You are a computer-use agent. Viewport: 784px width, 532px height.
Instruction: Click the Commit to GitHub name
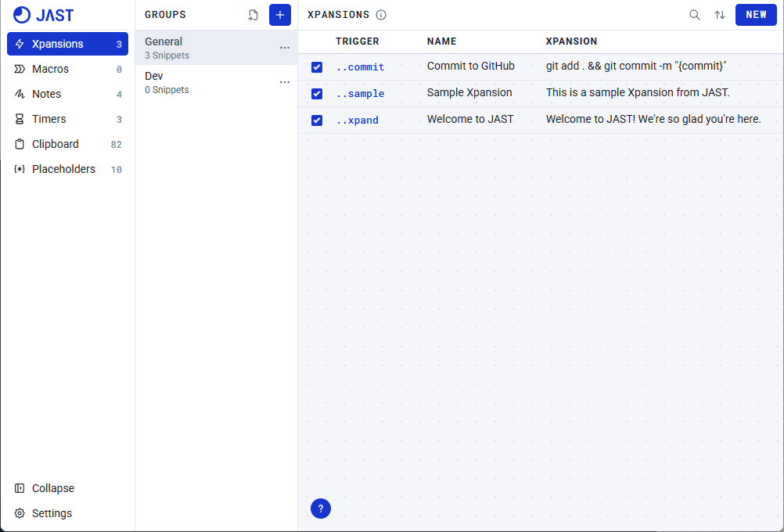470,66
